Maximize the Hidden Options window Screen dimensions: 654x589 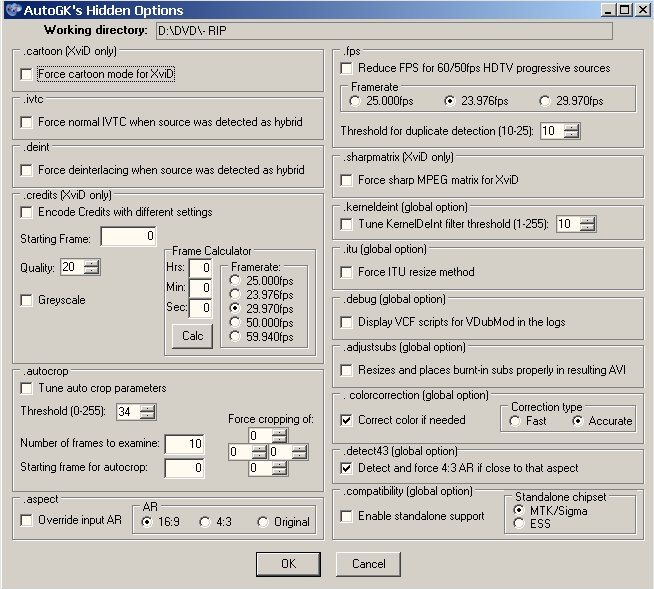click(x=624, y=10)
